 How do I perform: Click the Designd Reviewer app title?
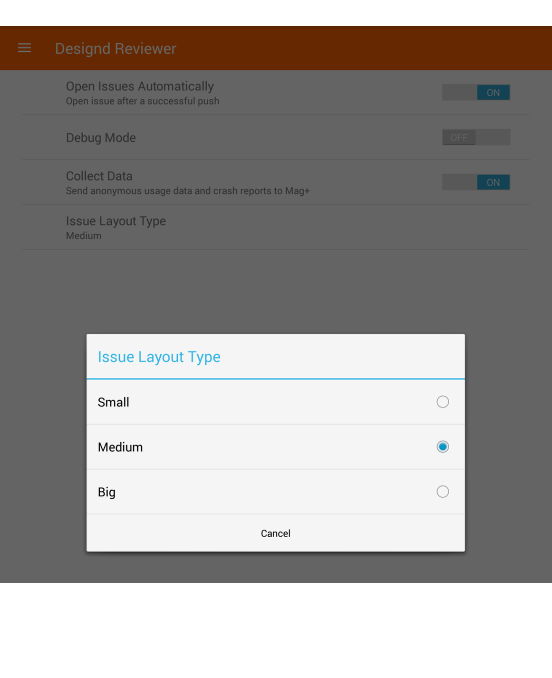click(x=115, y=48)
